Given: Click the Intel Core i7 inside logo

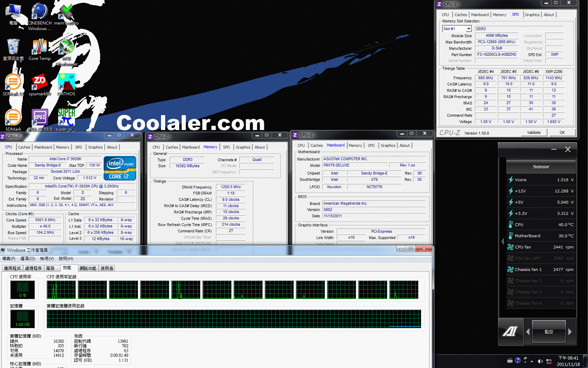Looking at the screenshot, I should point(120,168).
